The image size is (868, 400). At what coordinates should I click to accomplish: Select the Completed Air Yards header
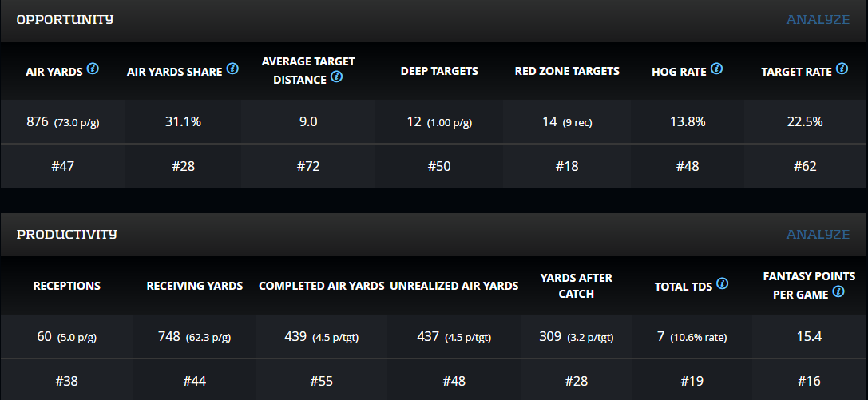pos(322,286)
